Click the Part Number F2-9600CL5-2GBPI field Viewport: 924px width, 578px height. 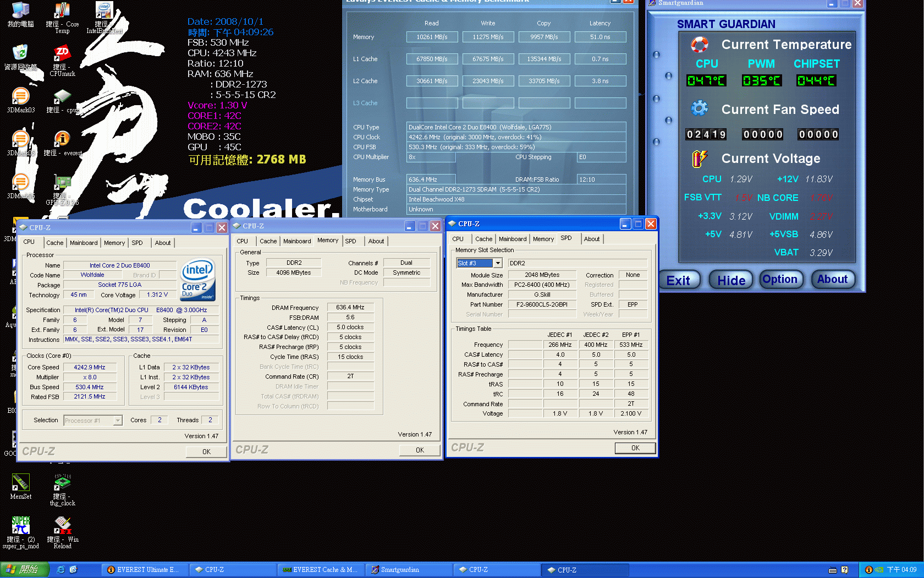click(542, 304)
